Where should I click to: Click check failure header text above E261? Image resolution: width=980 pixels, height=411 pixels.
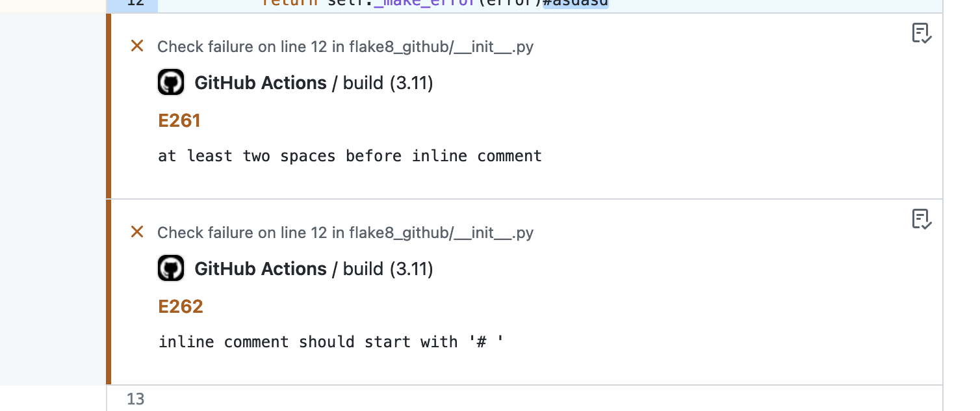[x=345, y=47]
